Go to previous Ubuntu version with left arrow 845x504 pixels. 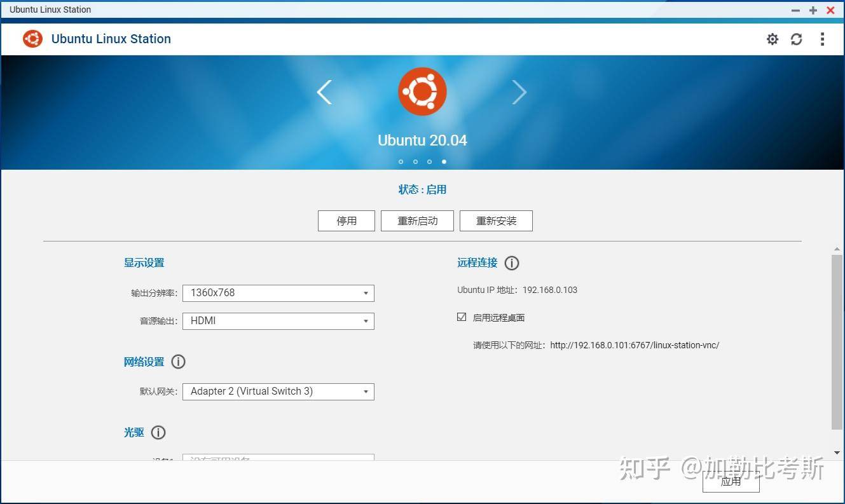(324, 93)
